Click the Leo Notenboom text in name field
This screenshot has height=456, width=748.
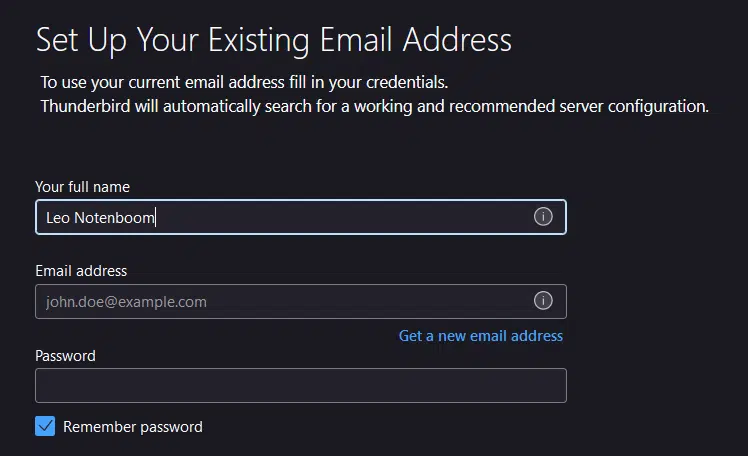[x=100, y=218]
